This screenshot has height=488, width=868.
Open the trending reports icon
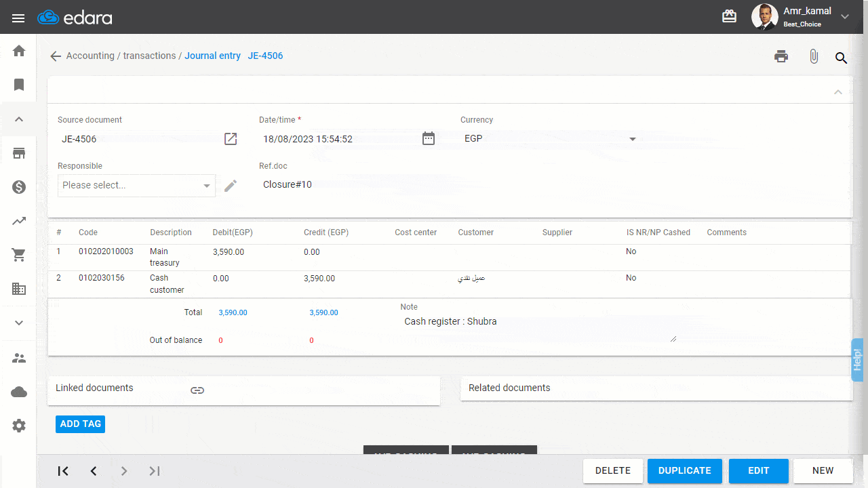click(19, 221)
